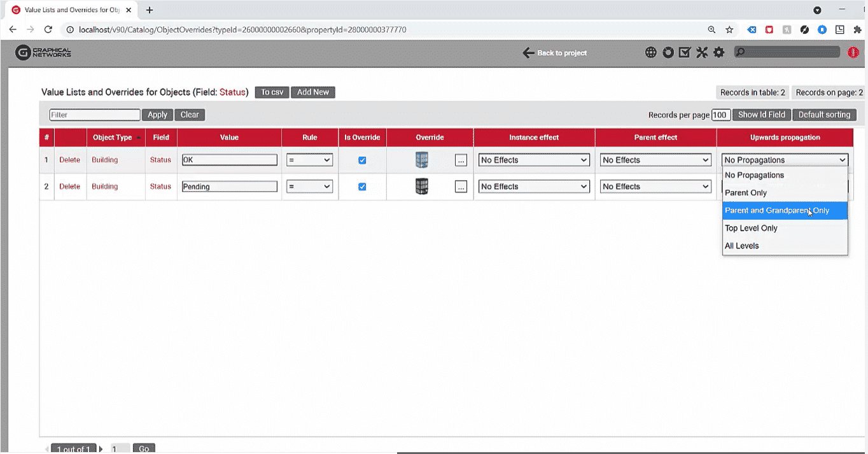868x454 pixels.
Task: Select Parent Only option
Action: coord(785,193)
